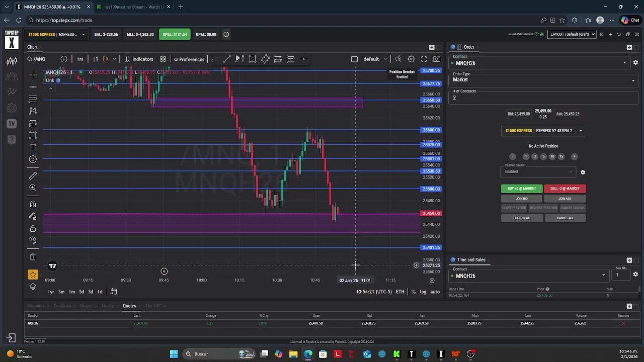This screenshot has width=644, height=362.
Task: Open Position Bracket settings gear
Action: [x=583, y=172]
